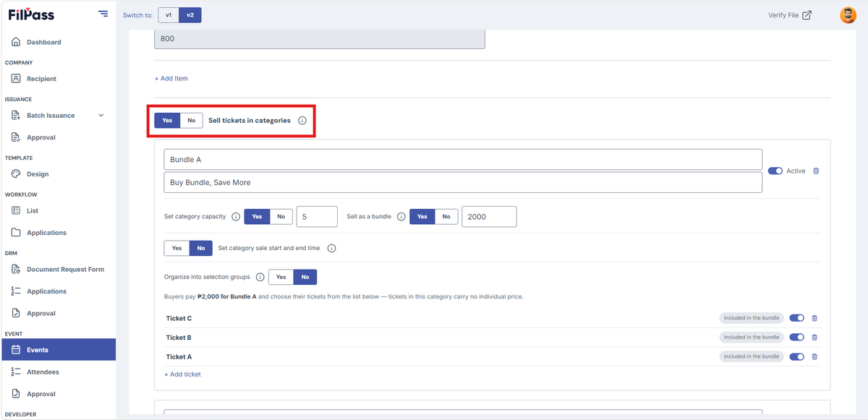868x420 pixels.
Task: Delete the Bundle A category with trash icon
Action: pos(817,171)
